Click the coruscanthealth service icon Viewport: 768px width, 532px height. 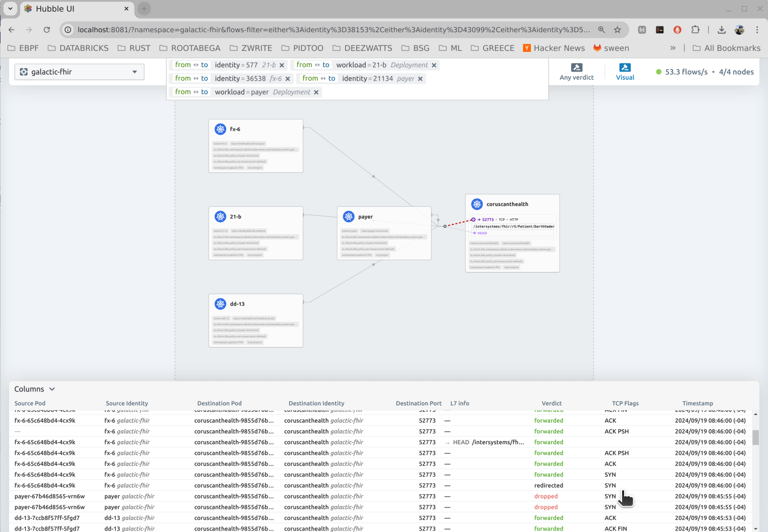pyautogui.click(x=477, y=204)
